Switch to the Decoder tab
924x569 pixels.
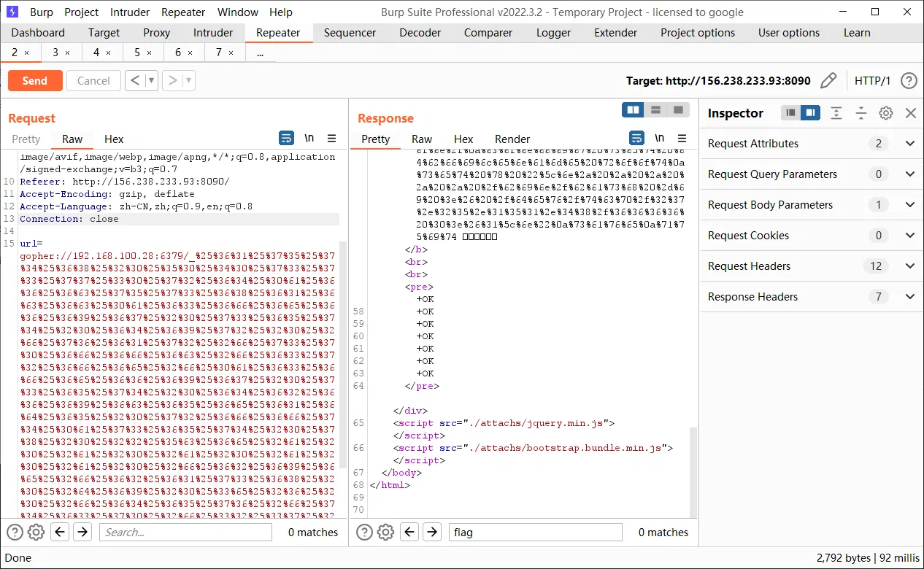420,32
